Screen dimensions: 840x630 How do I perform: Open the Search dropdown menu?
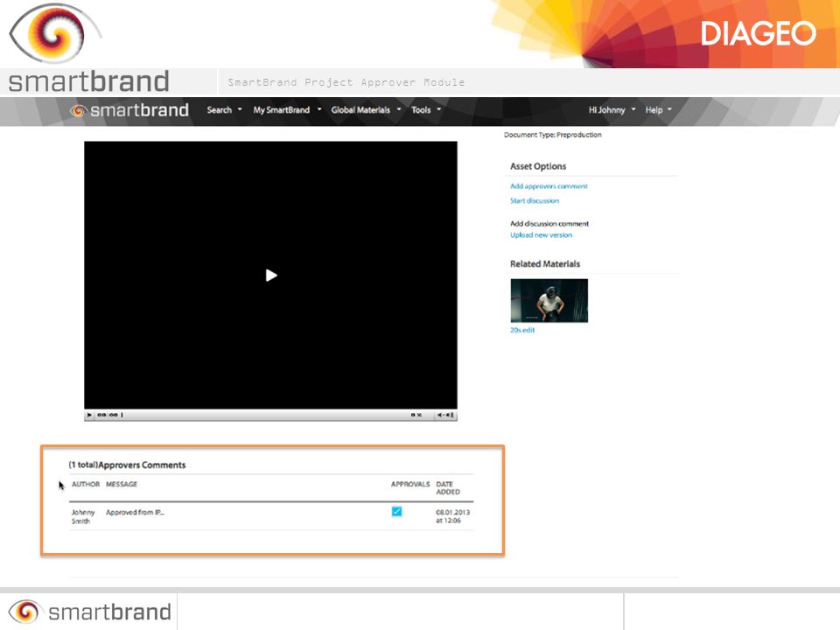[x=225, y=110]
